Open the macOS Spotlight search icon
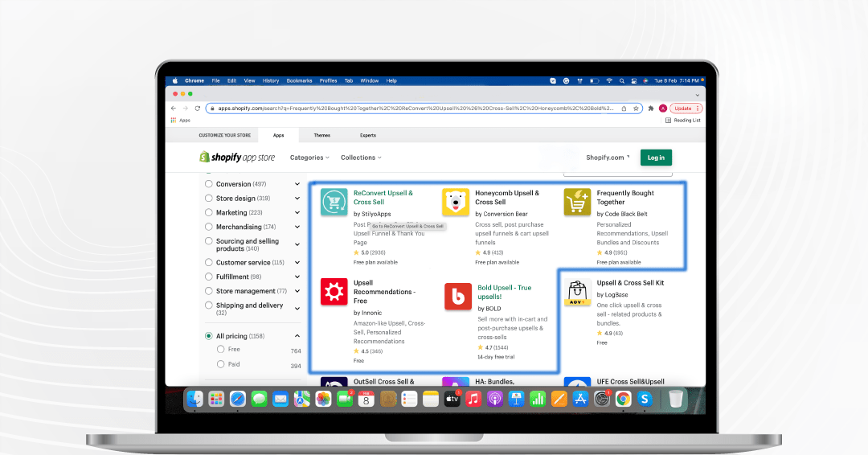This screenshot has width=868, height=455. [621, 81]
